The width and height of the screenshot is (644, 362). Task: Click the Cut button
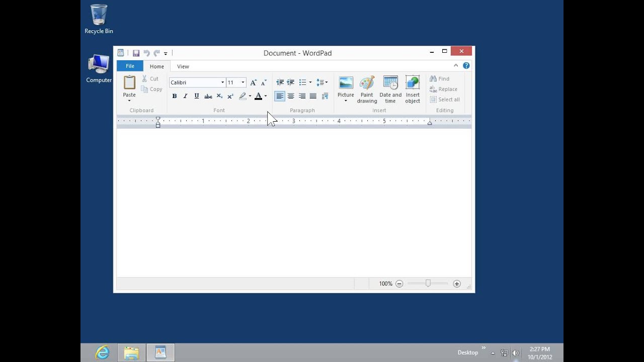click(150, 78)
